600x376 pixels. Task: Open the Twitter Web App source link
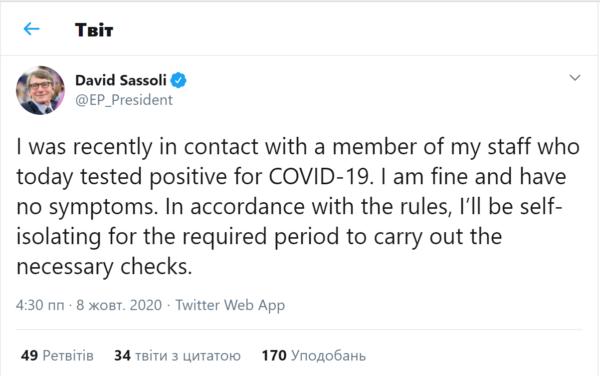[x=230, y=305]
